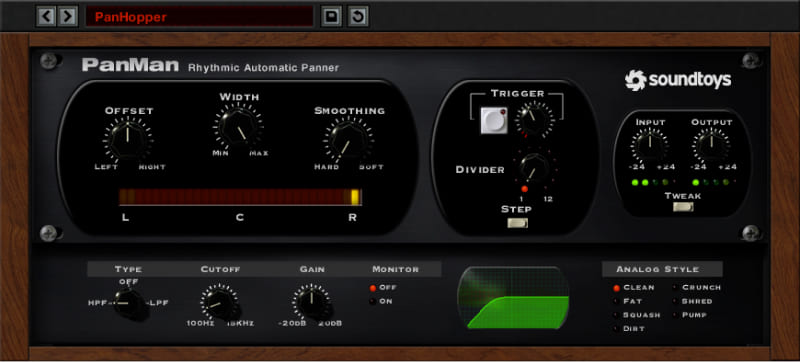Reset the device with the undo icon
The height and width of the screenshot is (362, 800).
click(358, 17)
